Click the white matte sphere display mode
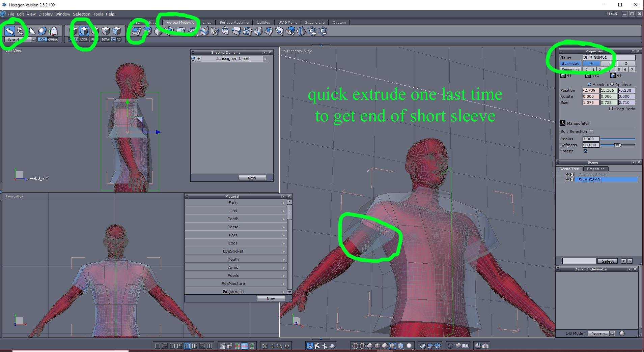Image resolution: width=644 pixels, height=352 pixels. [x=409, y=346]
